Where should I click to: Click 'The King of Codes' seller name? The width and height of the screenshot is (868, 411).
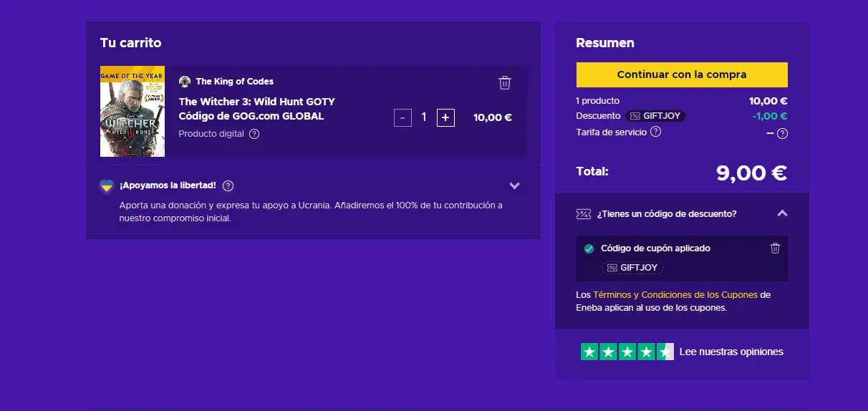click(235, 82)
